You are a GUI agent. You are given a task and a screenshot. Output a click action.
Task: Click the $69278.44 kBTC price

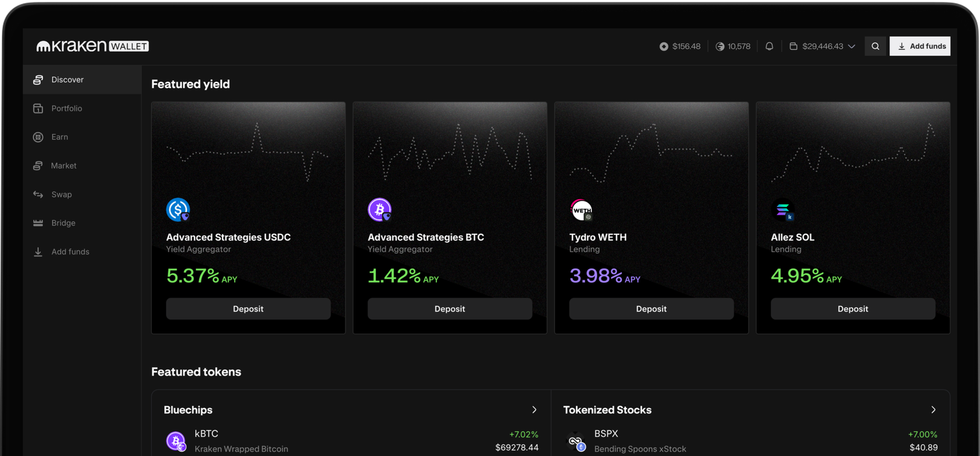tap(517, 448)
